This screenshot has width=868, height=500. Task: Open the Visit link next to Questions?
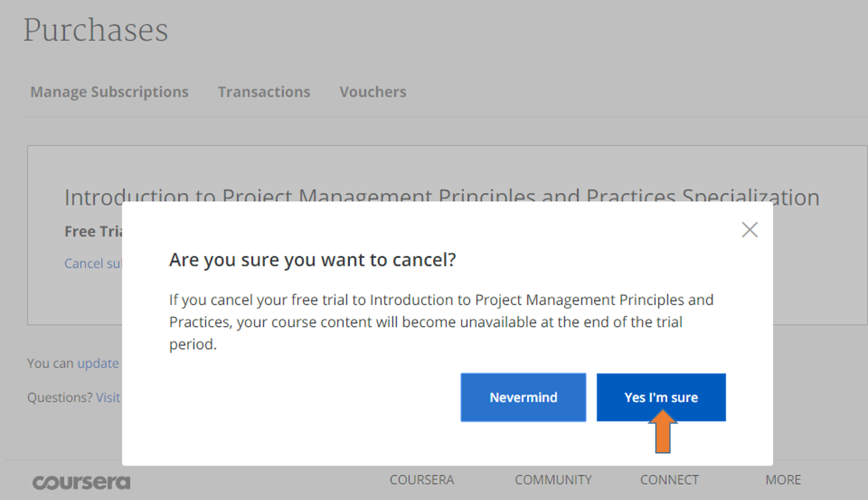109,397
